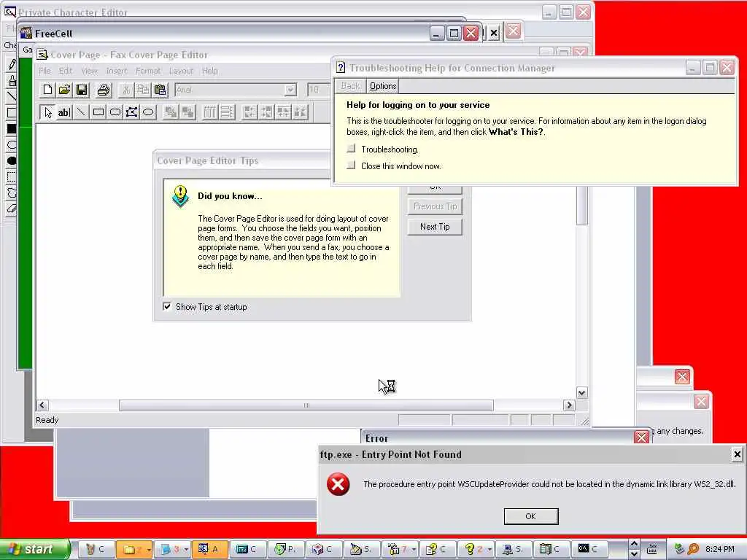Click OK in the ftp.exe error dialog

click(531, 516)
